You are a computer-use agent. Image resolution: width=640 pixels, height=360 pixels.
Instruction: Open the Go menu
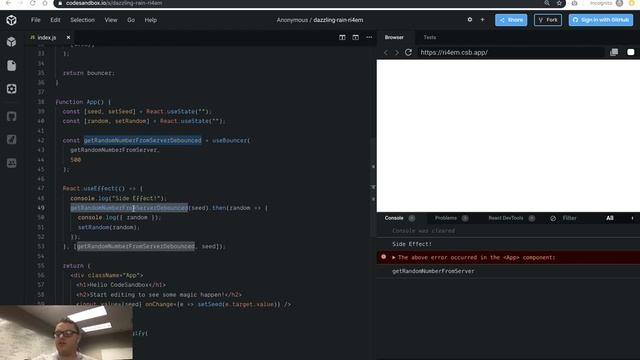[131, 20]
